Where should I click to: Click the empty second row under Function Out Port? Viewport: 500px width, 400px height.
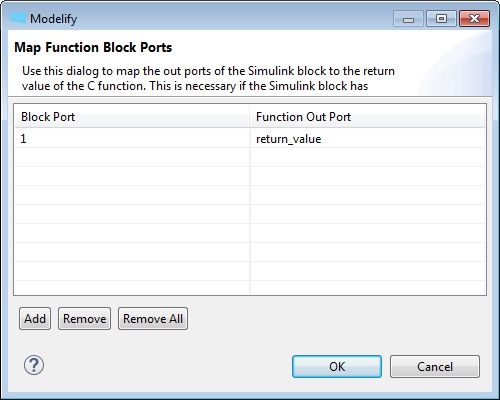[367, 157]
